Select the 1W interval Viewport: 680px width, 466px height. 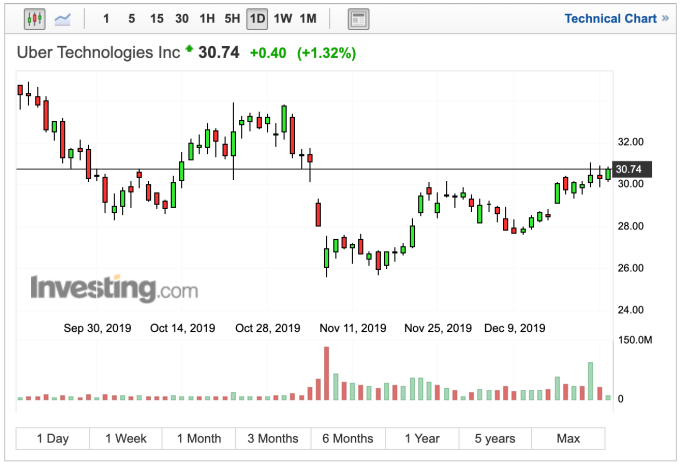(283, 19)
